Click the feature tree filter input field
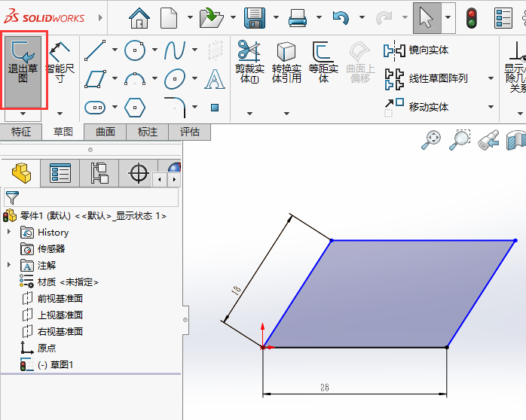 (98, 198)
